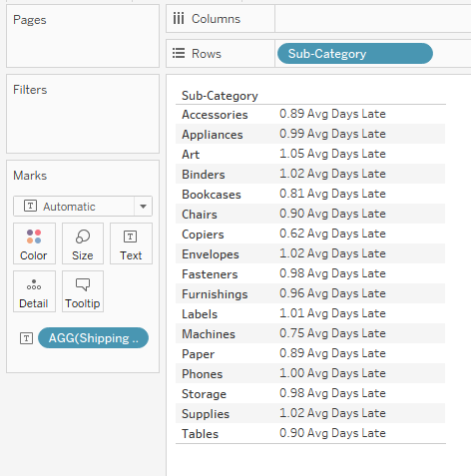Select the Bookcases row header
Viewport: 471px width, 476px height.
click(212, 195)
